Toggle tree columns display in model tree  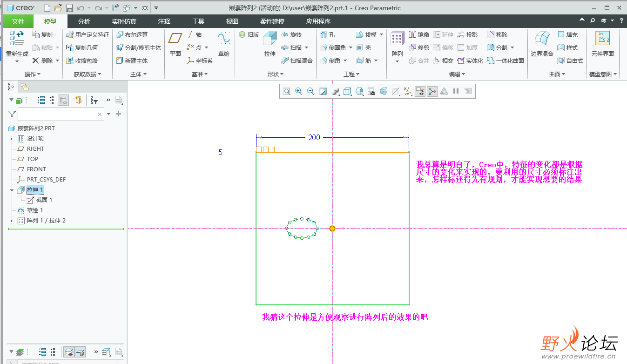pyautogui.click(x=63, y=100)
